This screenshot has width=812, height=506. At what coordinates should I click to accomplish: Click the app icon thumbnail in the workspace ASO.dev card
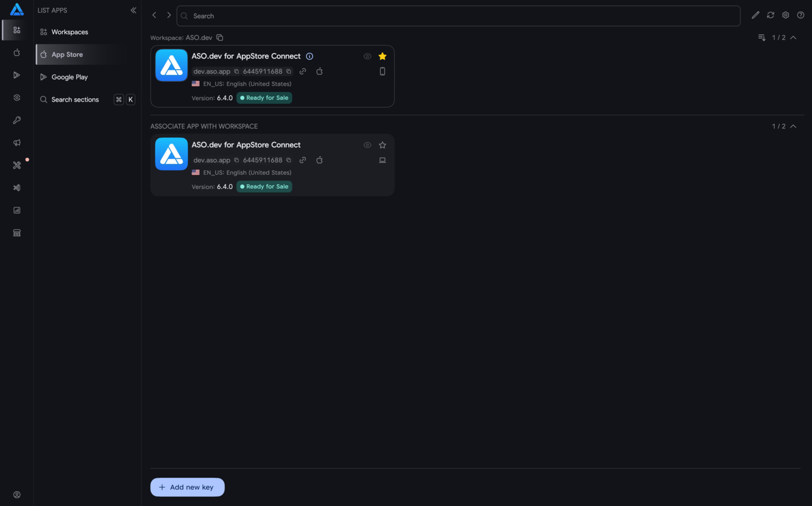point(171,65)
